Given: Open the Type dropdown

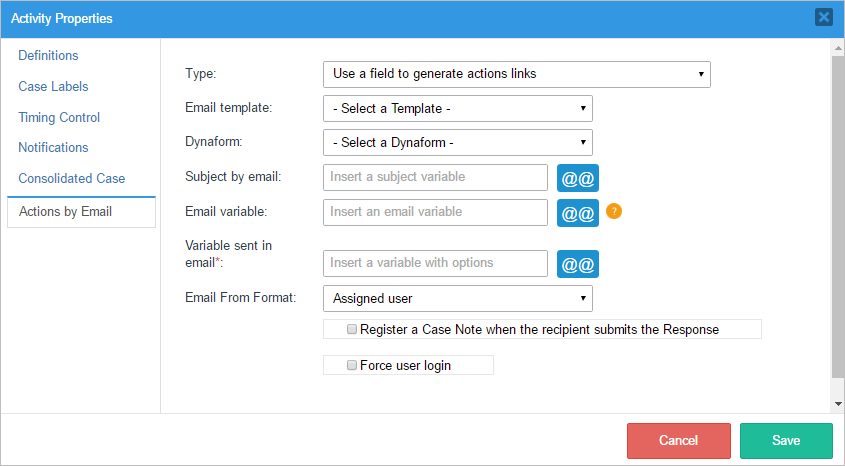Looking at the screenshot, I should point(516,74).
